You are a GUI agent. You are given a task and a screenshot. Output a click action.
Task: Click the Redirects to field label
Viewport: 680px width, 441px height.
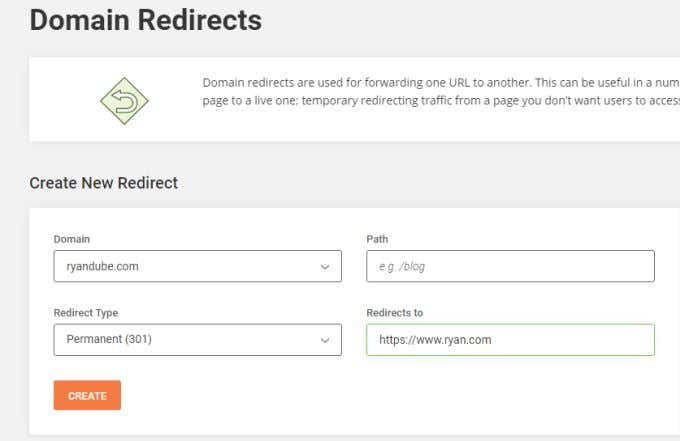[394, 313]
